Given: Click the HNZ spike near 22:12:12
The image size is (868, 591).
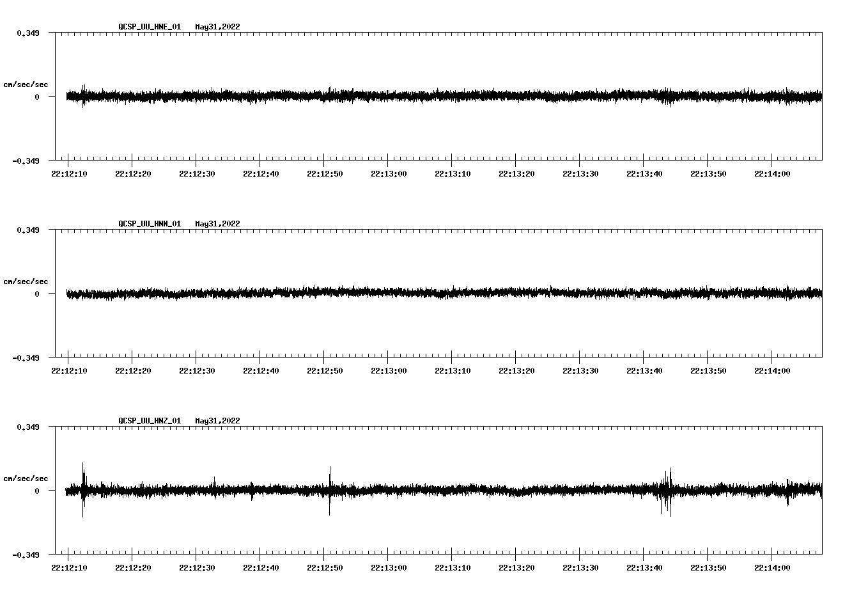Looking at the screenshot, I should click(x=83, y=489).
